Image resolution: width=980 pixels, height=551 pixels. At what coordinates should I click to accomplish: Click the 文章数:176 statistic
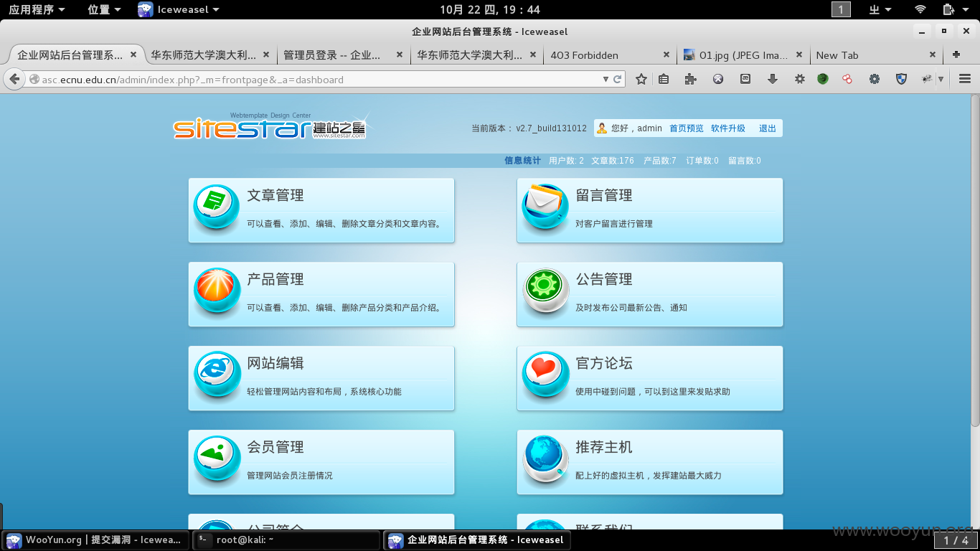pyautogui.click(x=613, y=161)
